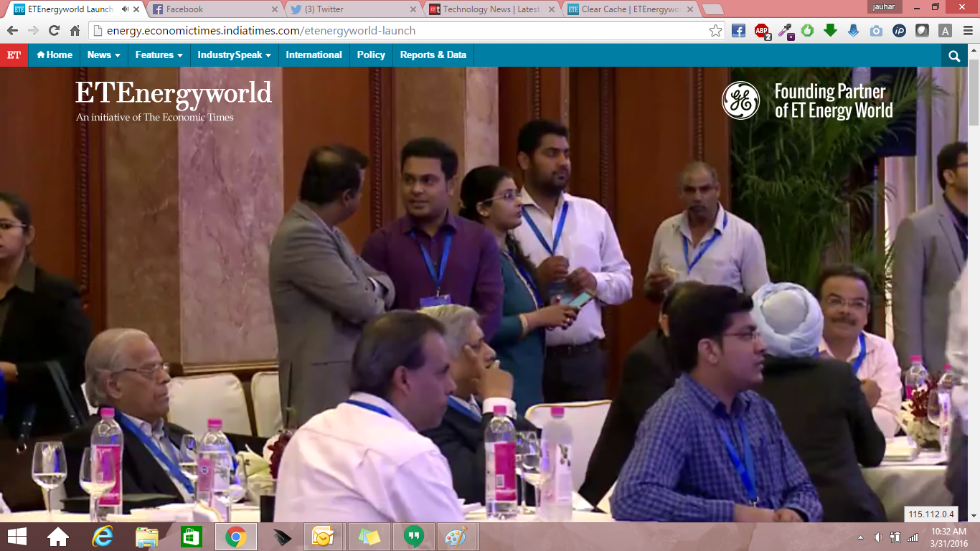Expand the Features dropdown menu
The height and width of the screenshot is (551, 980).
click(159, 55)
